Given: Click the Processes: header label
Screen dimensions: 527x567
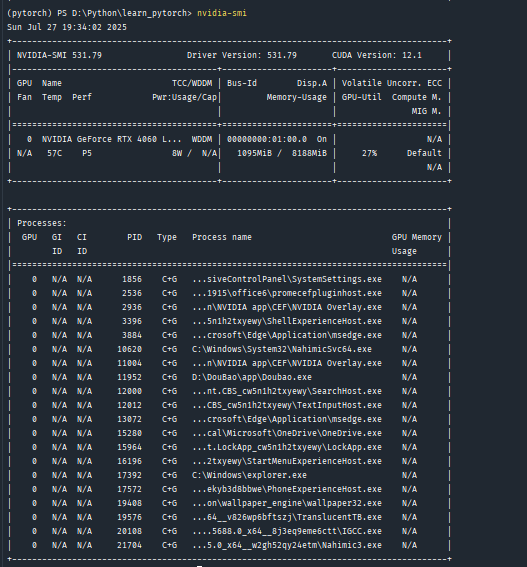Looking at the screenshot, I should (42, 223).
